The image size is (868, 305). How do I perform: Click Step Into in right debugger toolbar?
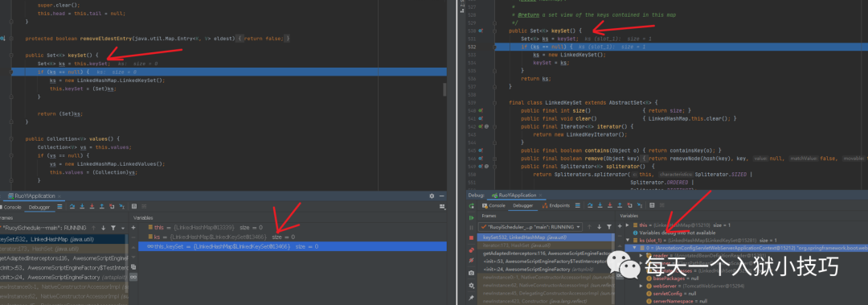[600, 205]
